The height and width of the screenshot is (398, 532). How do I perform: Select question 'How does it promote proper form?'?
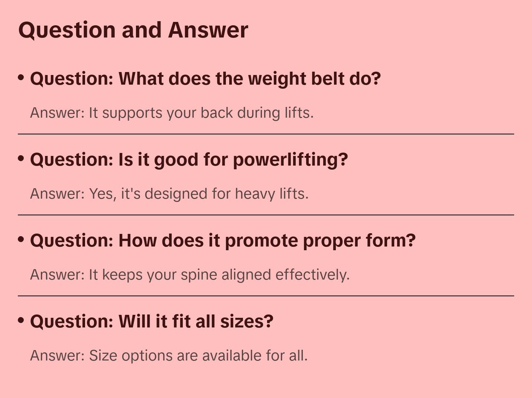(x=223, y=241)
